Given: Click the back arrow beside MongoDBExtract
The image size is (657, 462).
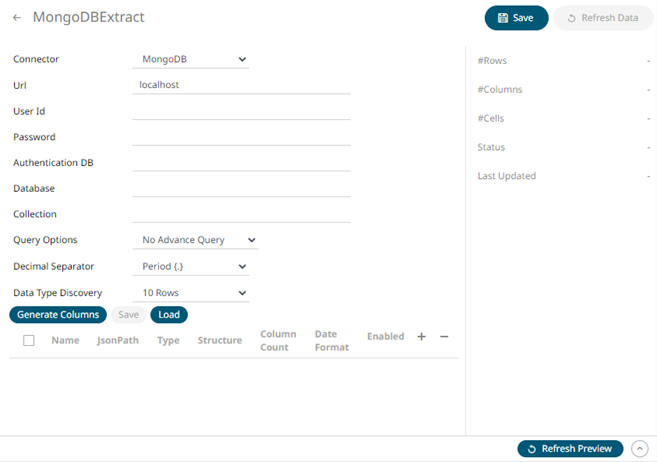Looking at the screenshot, I should [x=17, y=18].
